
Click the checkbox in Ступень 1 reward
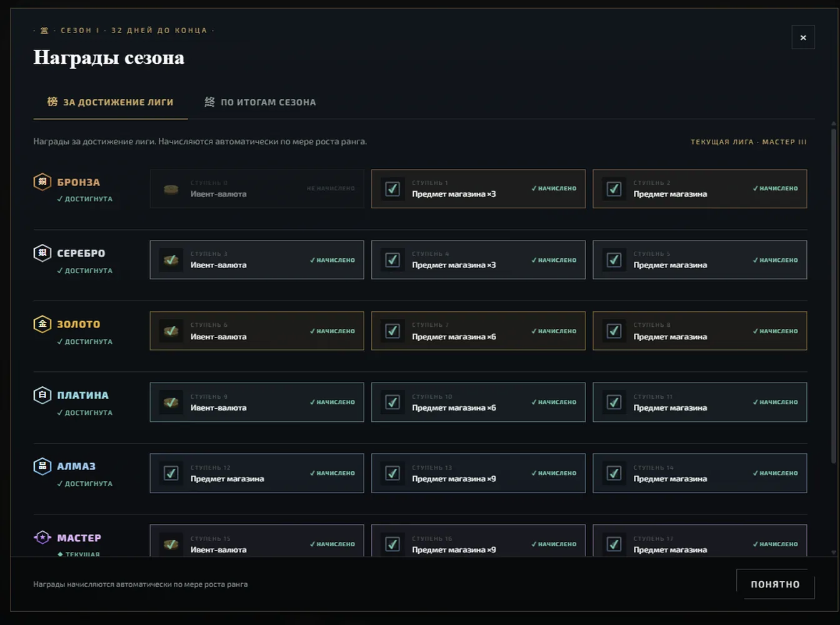(392, 189)
